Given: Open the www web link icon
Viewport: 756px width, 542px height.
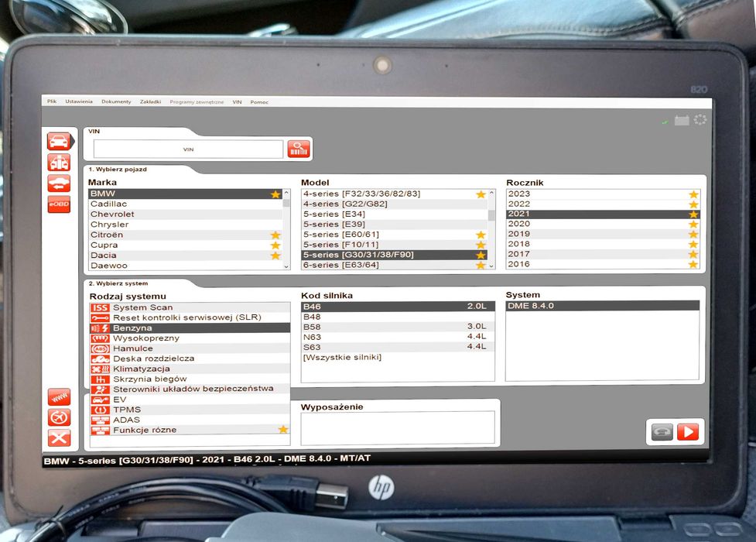Looking at the screenshot, I should coord(60,397).
